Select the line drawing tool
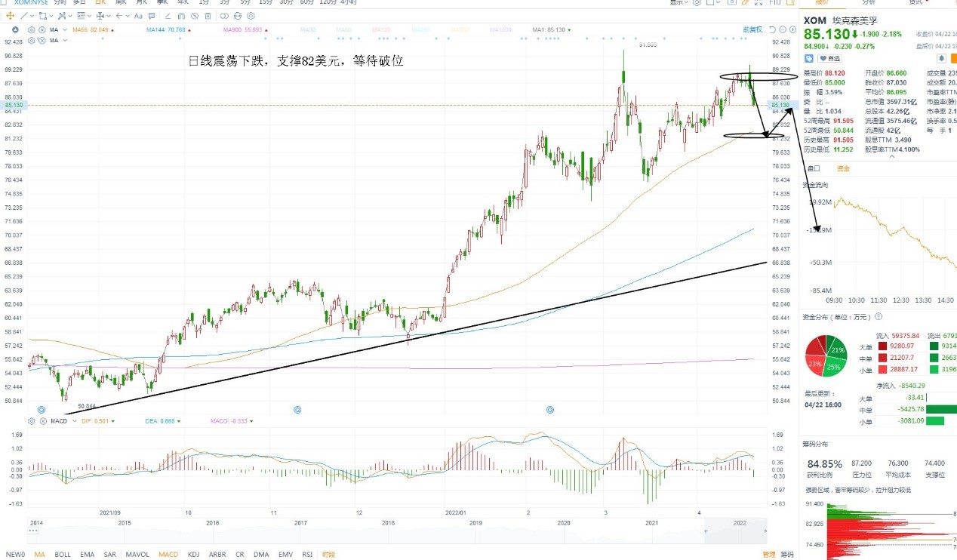This screenshot has width=957, height=560. click(23, 16)
